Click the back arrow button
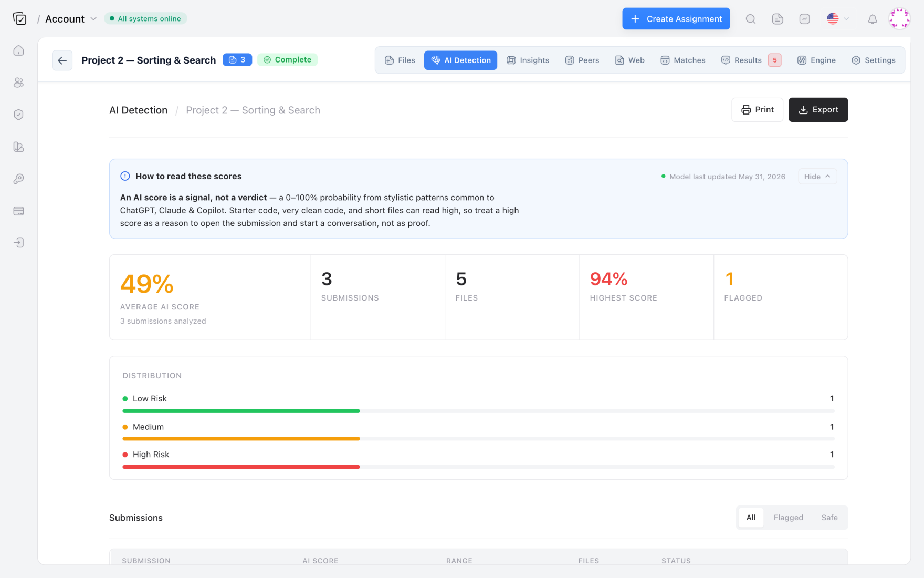Viewport: 924px width, 578px height. click(x=62, y=60)
